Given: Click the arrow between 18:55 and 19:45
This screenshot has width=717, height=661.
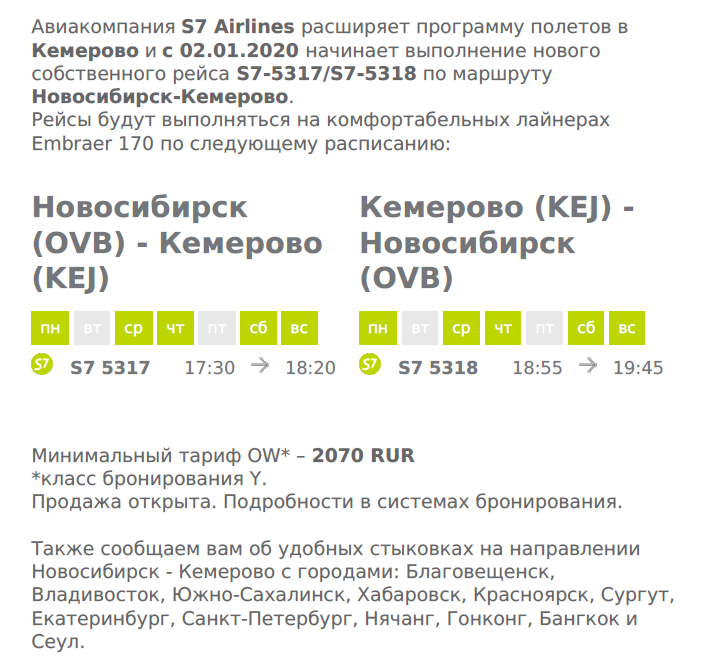Looking at the screenshot, I should click(588, 366).
